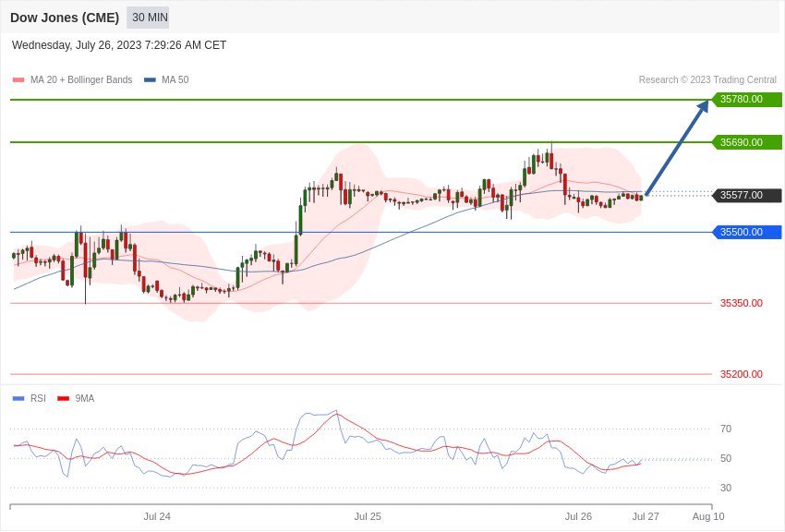
Task: Click the Jul 24 date axis label
Action: (x=157, y=516)
